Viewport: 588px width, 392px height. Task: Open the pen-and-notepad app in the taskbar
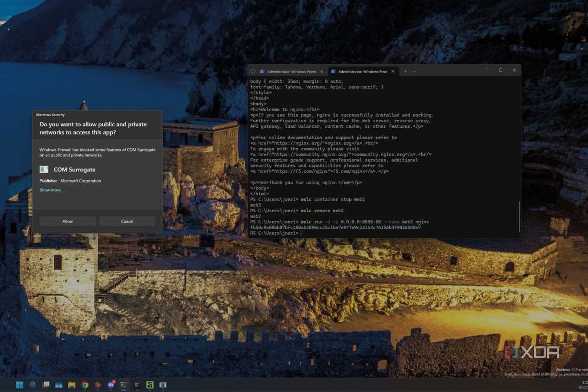click(137, 385)
